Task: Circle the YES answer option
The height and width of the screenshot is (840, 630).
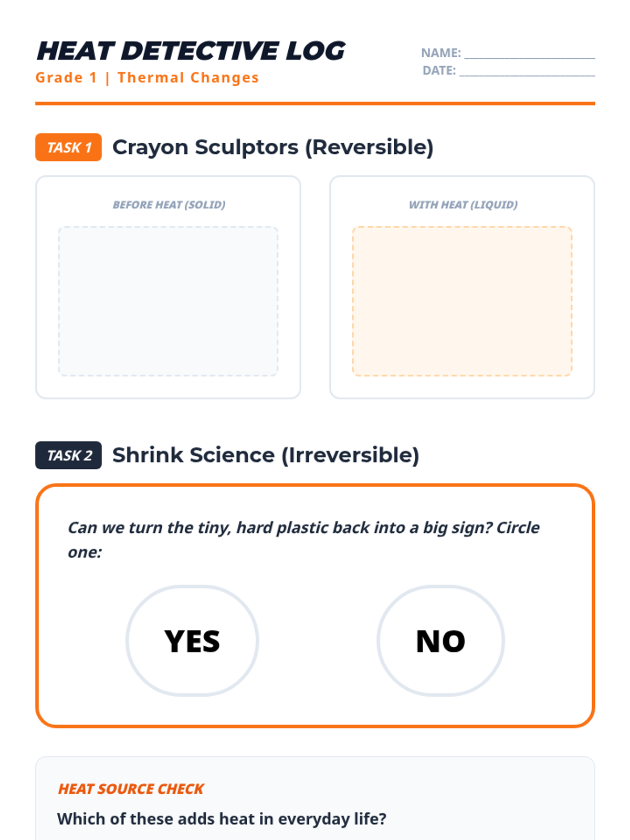Action: (x=192, y=641)
